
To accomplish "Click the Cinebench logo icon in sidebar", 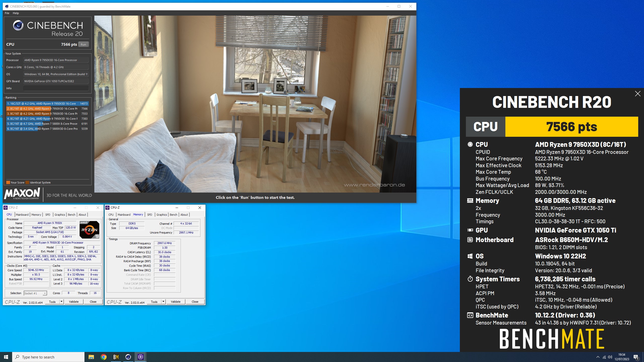I will [18, 25].
